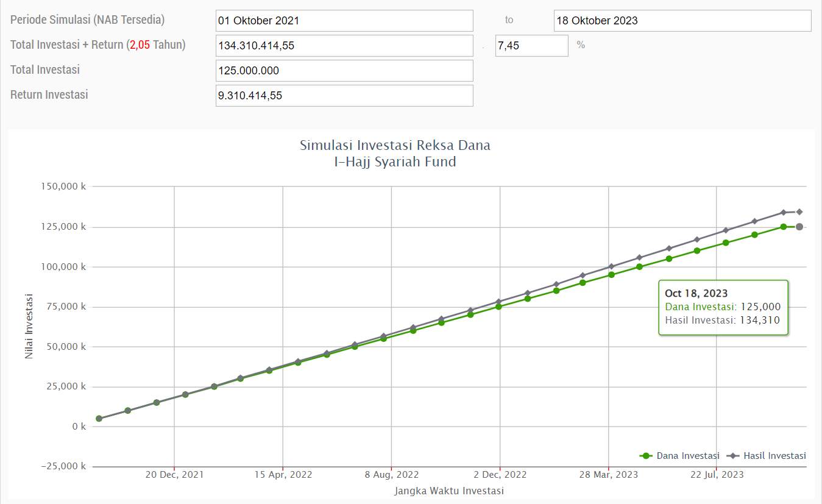The height and width of the screenshot is (504, 822).
Task: Click the Periode Simulasi (NAB Tersedia) label
Action: (x=87, y=20)
